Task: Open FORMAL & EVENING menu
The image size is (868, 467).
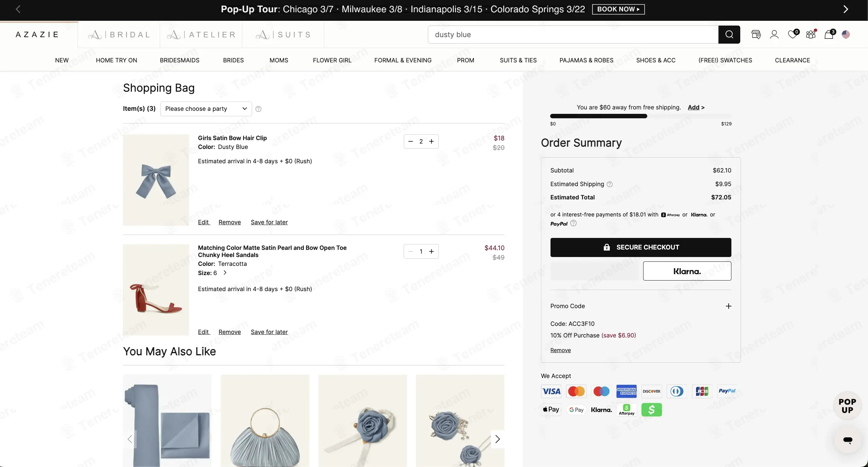Action: point(403,60)
